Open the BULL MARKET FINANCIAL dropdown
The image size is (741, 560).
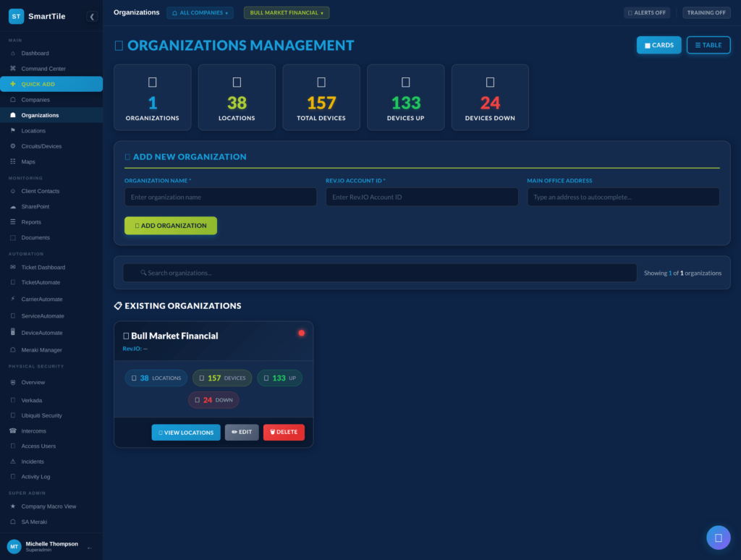(287, 13)
